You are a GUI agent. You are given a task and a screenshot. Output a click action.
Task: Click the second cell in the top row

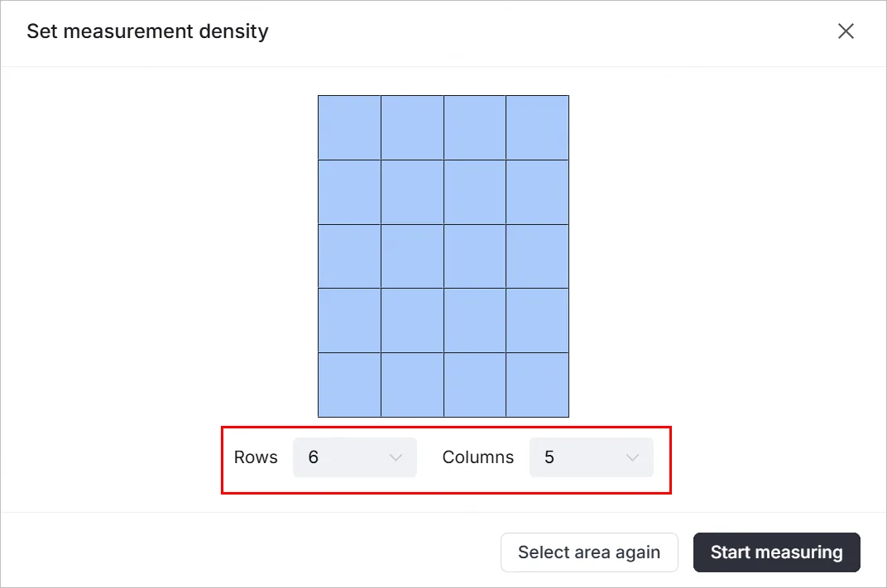[412, 128]
